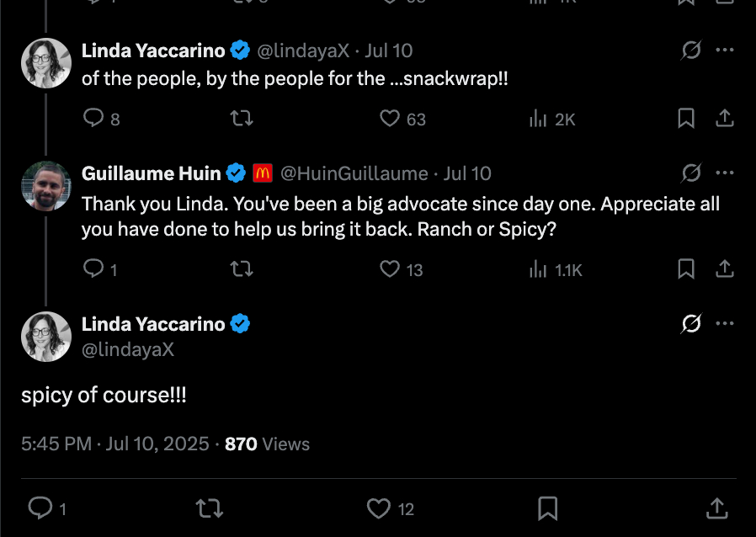
Task: Repost Guillaume Huin's Ranch or Spicy tweet
Action: pyautogui.click(x=242, y=269)
